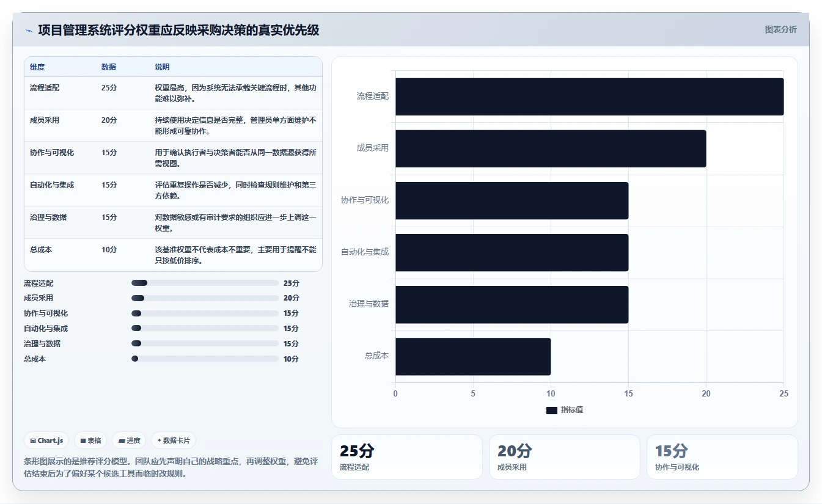822x504 pixels.
Task: Click the 总成本 chart axis label
Action: 376,356
